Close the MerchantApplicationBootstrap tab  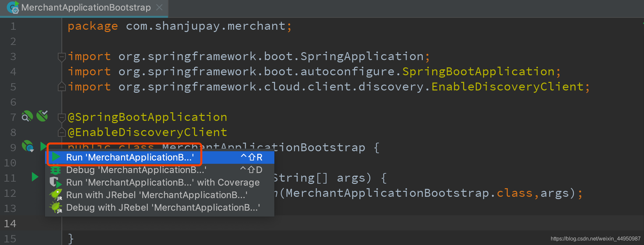159,7
